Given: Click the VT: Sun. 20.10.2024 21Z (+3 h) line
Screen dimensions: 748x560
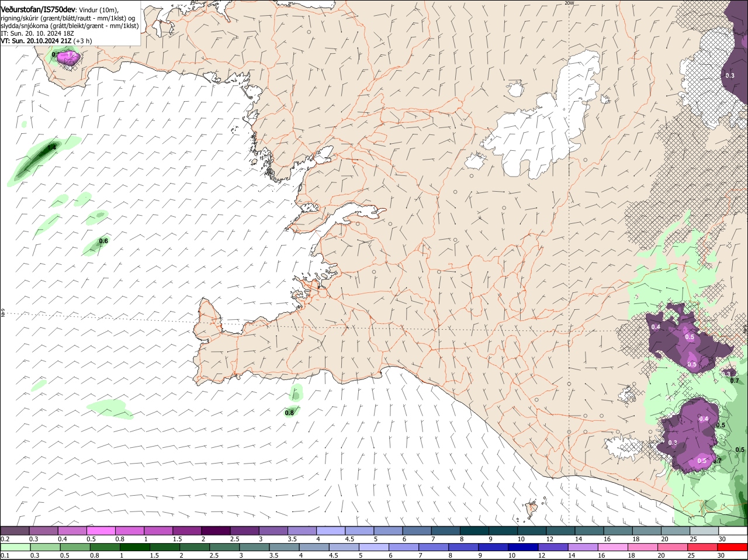Looking at the screenshot, I should click(x=46, y=41).
